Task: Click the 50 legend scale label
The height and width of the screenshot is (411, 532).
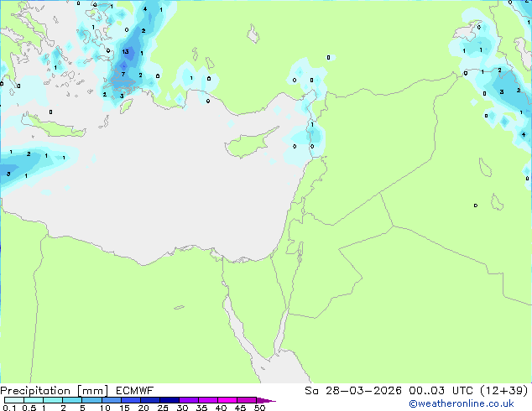Action: click(259, 408)
